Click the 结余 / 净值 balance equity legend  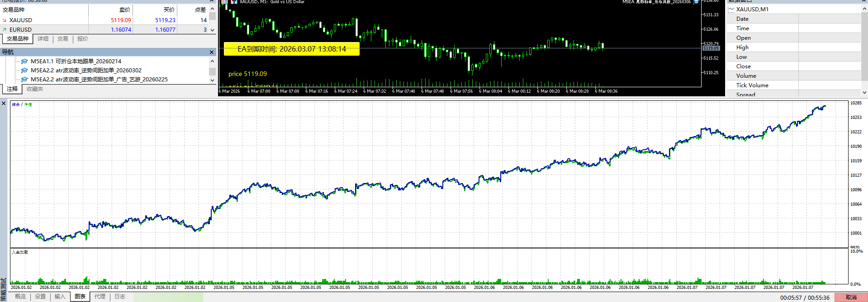(x=22, y=104)
